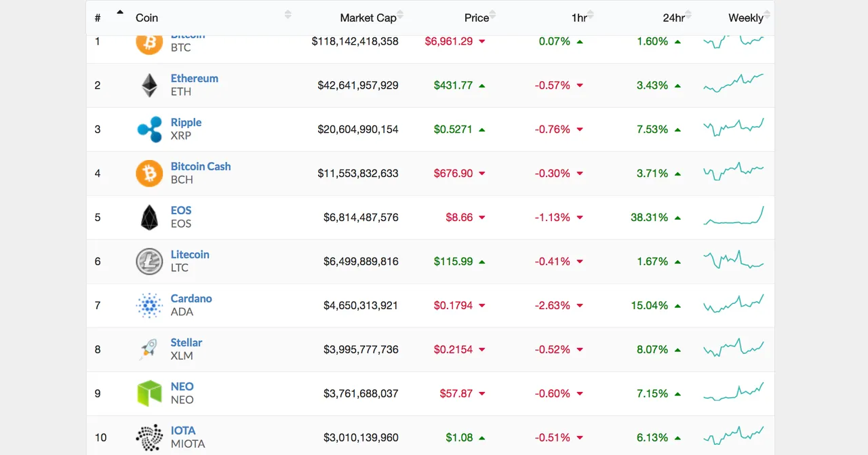Click the Ethereum diamond logo icon
The height and width of the screenshot is (455, 868).
coord(149,85)
